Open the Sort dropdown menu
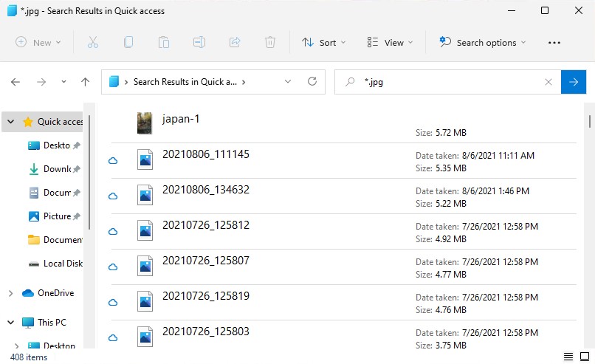 323,43
